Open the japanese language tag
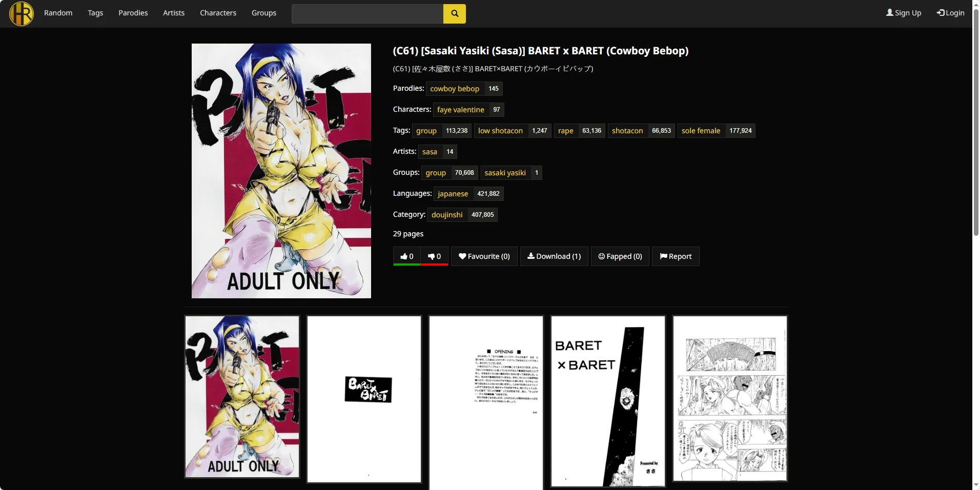980x490 pixels. click(453, 194)
